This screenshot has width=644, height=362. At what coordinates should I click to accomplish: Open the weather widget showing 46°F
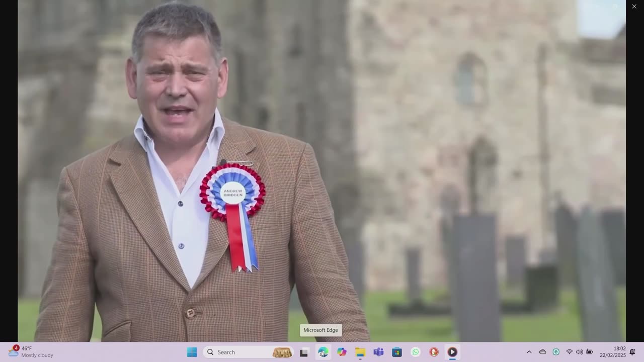(x=31, y=352)
